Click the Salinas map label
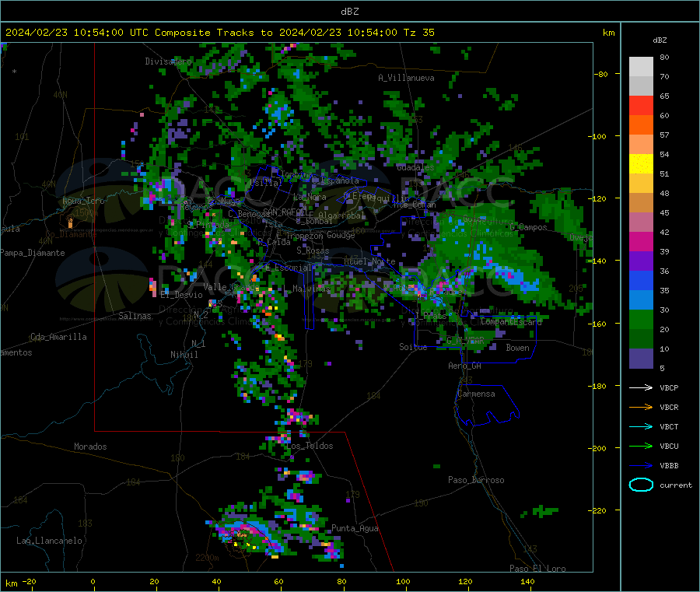 click(x=135, y=316)
